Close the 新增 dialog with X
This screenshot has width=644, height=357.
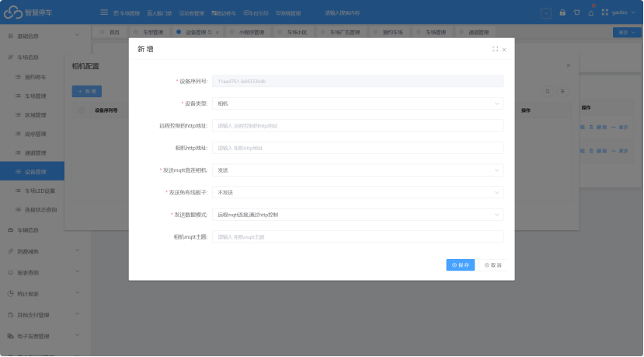tap(504, 50)
